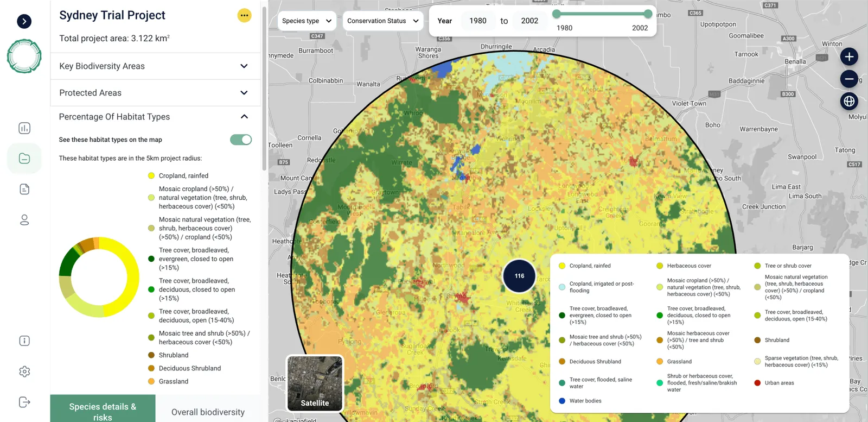The width and height of the screenshot is (868, 422).
Task: Click the Cropland, rainfed yellow swatch in list
Action: coord(151,175)
